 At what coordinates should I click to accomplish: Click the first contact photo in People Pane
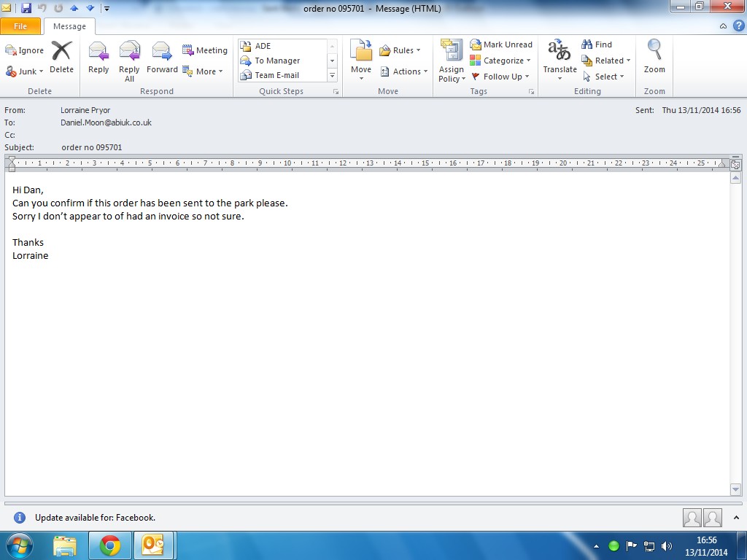tap(692, 518)
